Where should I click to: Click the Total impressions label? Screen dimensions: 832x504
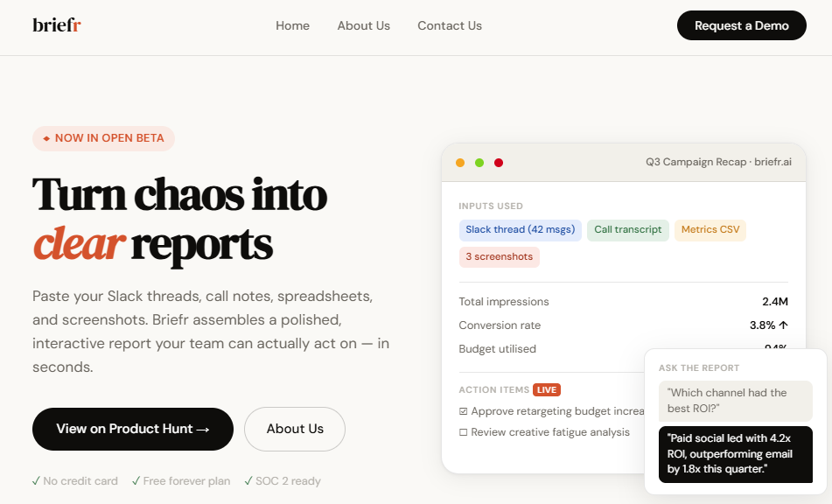504,302
